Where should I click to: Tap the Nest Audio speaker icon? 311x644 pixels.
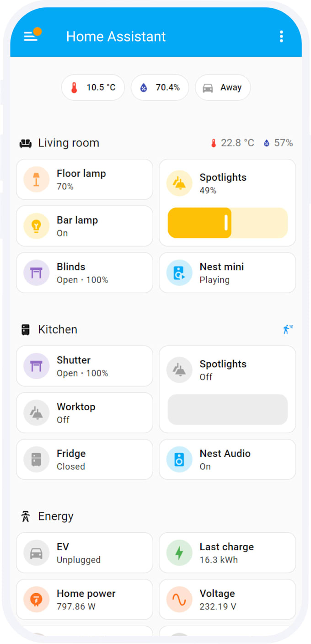[179, 459]
